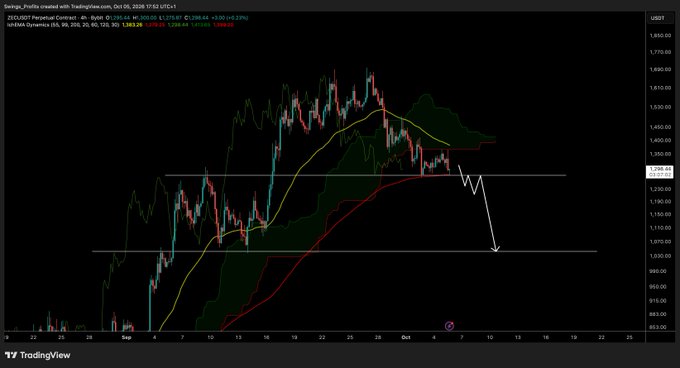Click the purple event icon above the time axis

pos(450,326)
